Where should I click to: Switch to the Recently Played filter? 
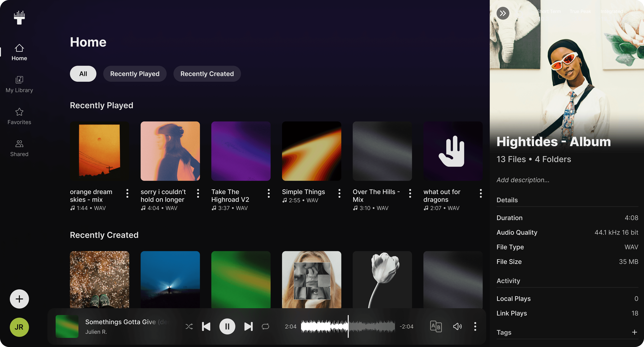click(x=135, y=74)
